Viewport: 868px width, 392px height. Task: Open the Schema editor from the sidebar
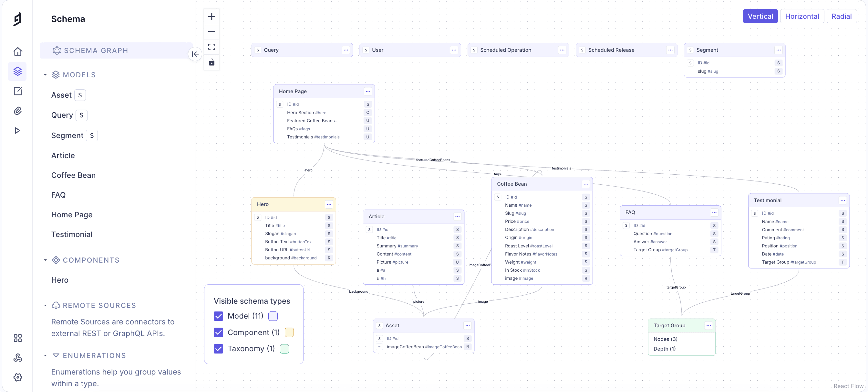[x=17, y=71]
